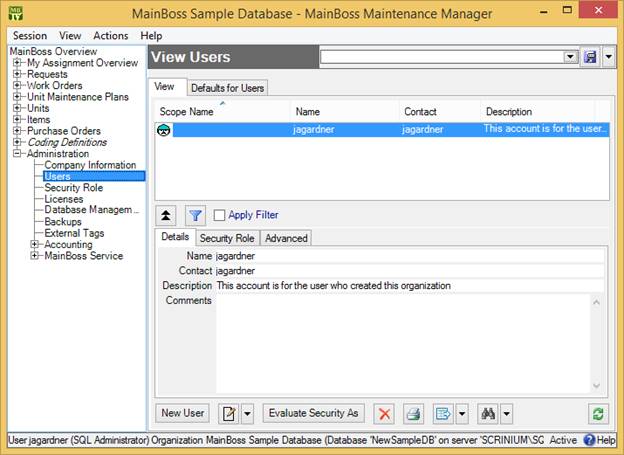Select MainBoss Overview in the tree
This screenshot has height=455, width=624.
click(x=53, y=51)
